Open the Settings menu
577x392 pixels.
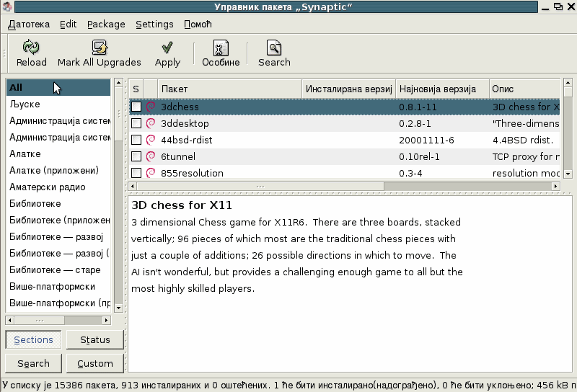pyautogui.click(x=154, y=24)
